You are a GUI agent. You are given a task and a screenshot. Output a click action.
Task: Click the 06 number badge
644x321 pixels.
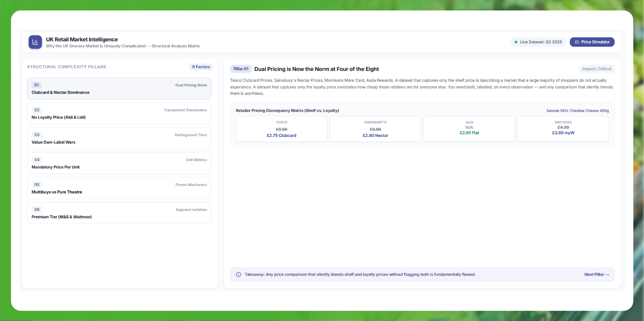click(37, 210)
